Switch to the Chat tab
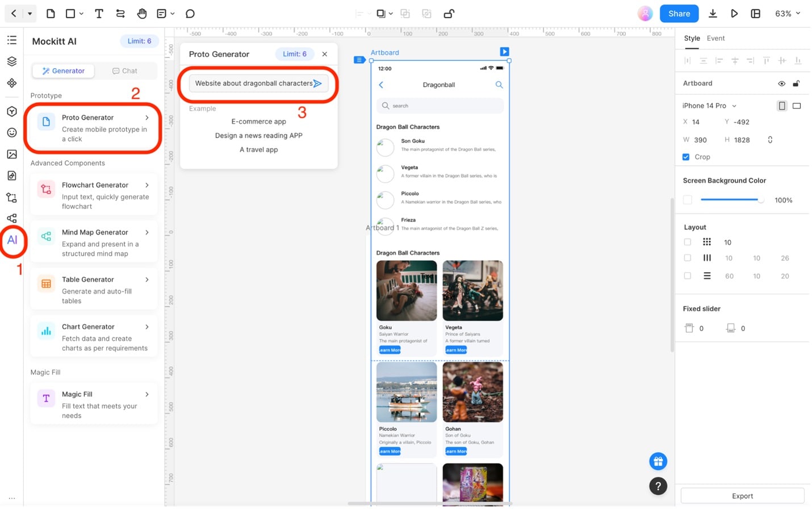Screen dimensions: 812x510 pyautogui.click(x=125, y=71)
